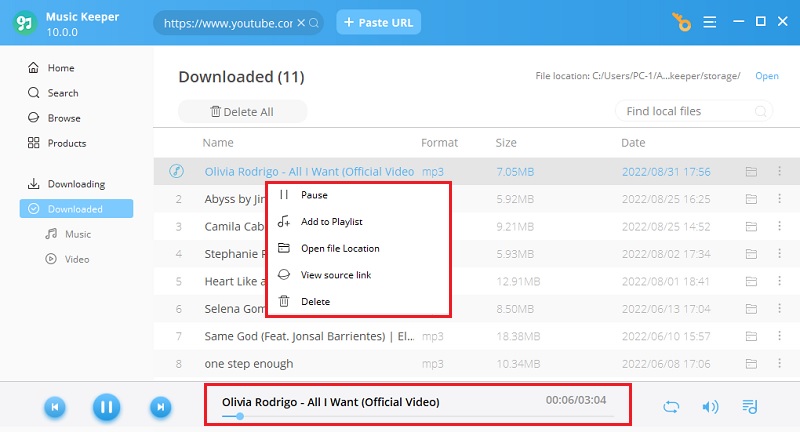
Task: Open more options for 9.21MB row
Action: click(779, 225)
